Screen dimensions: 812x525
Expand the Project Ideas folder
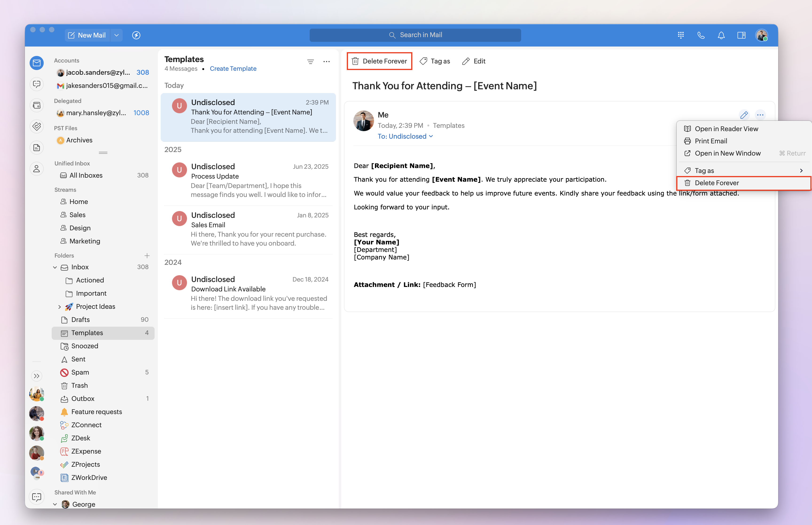point(60,307)
